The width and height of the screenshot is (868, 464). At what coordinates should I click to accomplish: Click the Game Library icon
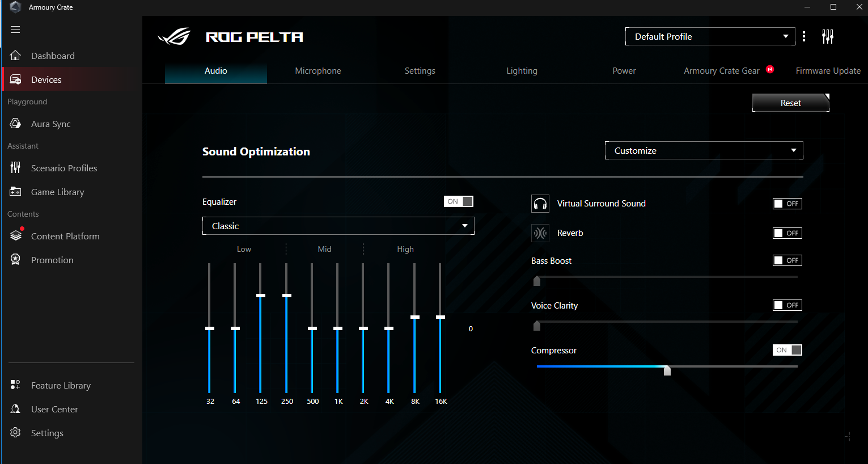point(16,192)
